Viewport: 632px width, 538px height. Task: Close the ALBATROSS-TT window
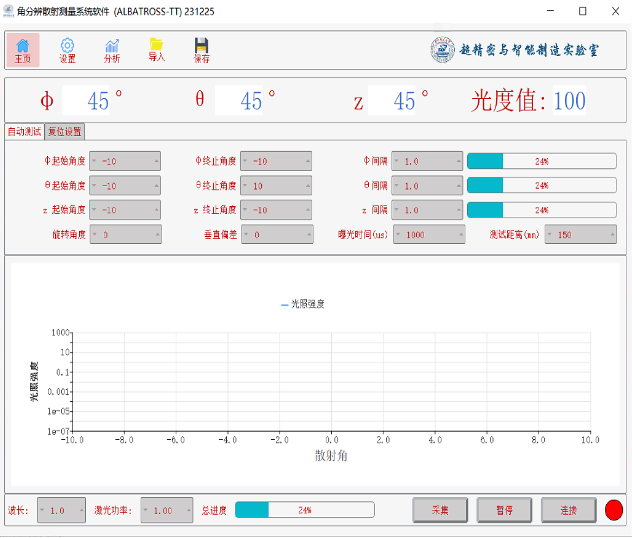click(615, 11)
